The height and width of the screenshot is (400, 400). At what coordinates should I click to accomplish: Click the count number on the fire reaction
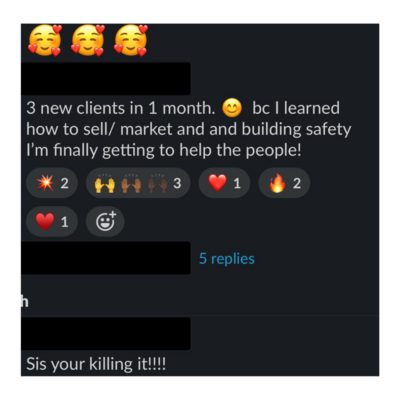pyautogui.click(x=297, y=183)
